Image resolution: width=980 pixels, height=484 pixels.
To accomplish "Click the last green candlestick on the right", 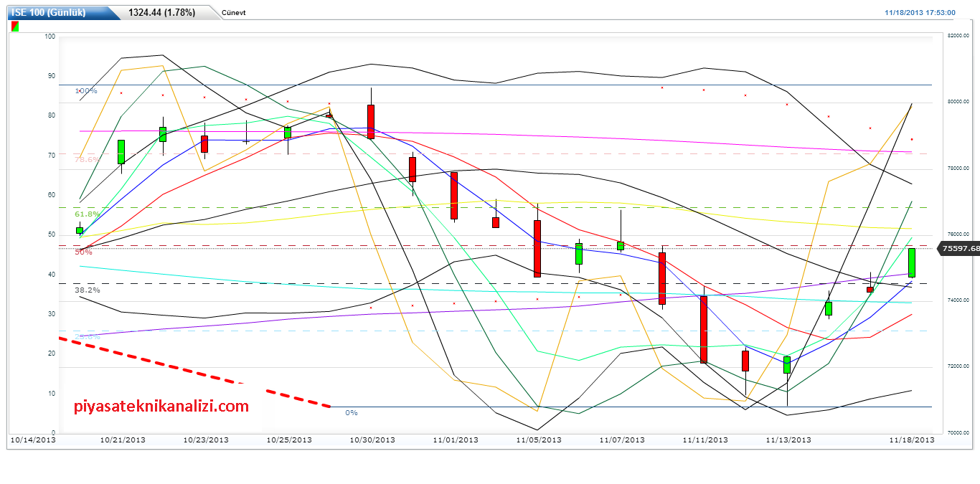I will pyautogui.click(x=911, y=262).
